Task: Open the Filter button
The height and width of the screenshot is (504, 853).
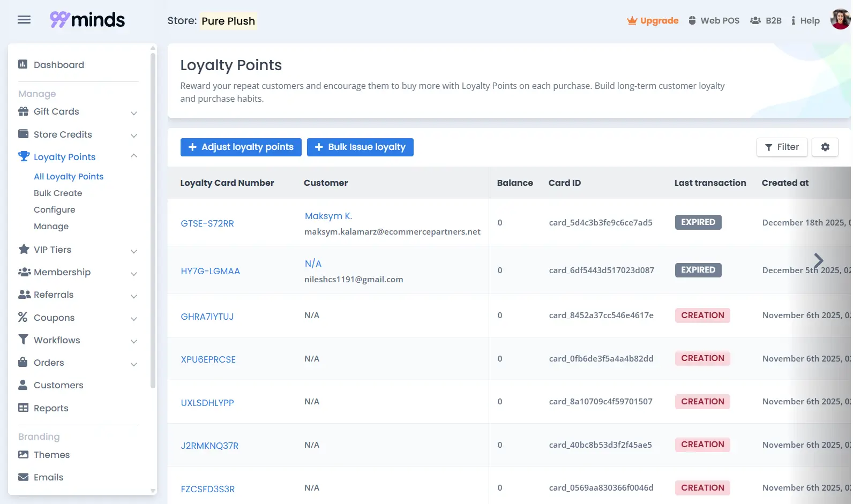Action: pyautogui.click(x=782, y=147)
